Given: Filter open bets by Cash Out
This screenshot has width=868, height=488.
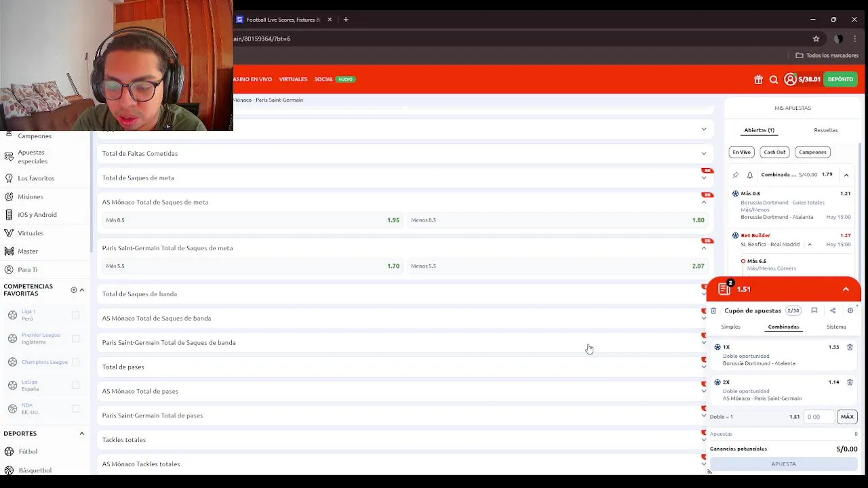Looking at the screenshot, I should [774, 152].
